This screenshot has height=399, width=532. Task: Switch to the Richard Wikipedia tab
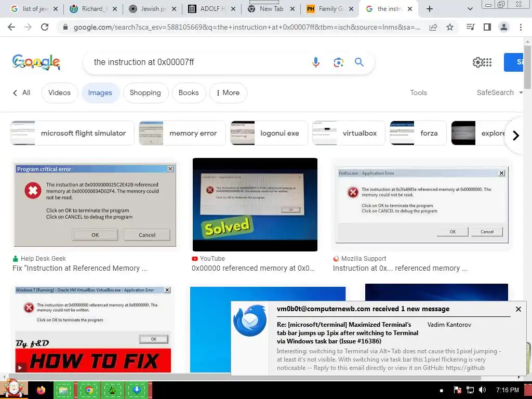[x=94, y=9]
